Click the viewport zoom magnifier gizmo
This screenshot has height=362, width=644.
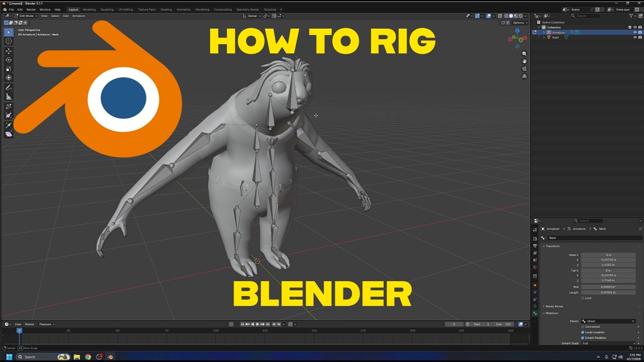coord(524,53)
